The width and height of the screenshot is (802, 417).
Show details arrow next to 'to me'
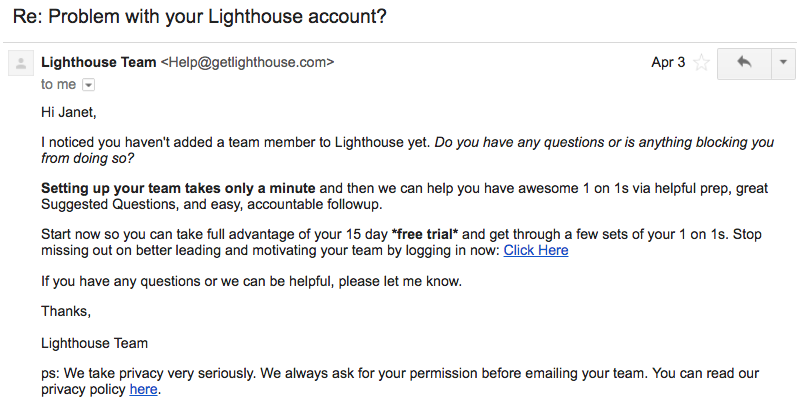(88, 85)
